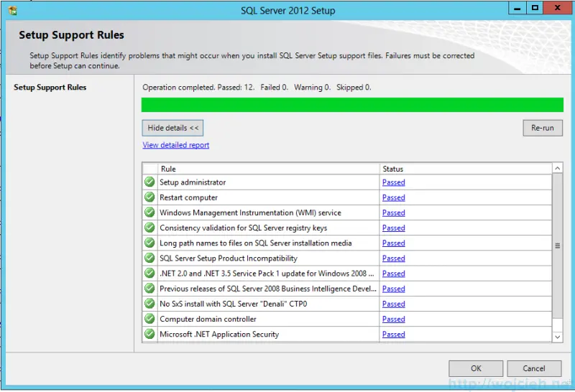Select 'Long path names to files' rule text
This screenshot has width=575, height=392.
256,243
